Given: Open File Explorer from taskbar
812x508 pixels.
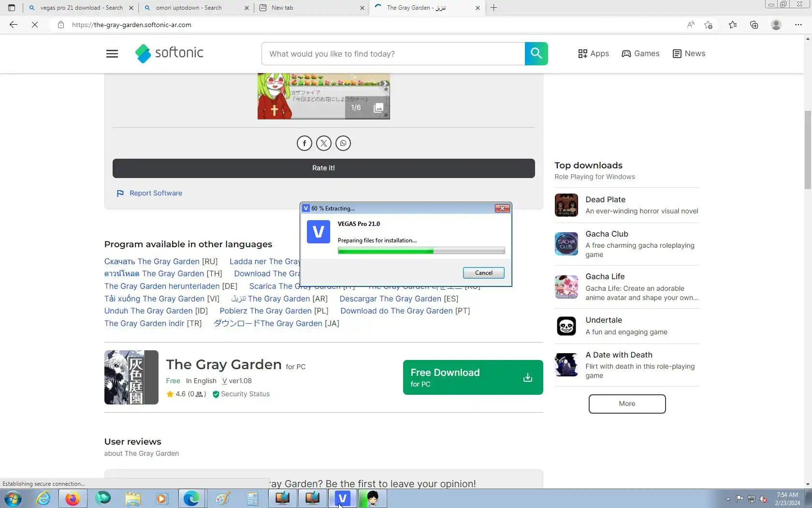Looking at the screenshot, I should point(133,498).
